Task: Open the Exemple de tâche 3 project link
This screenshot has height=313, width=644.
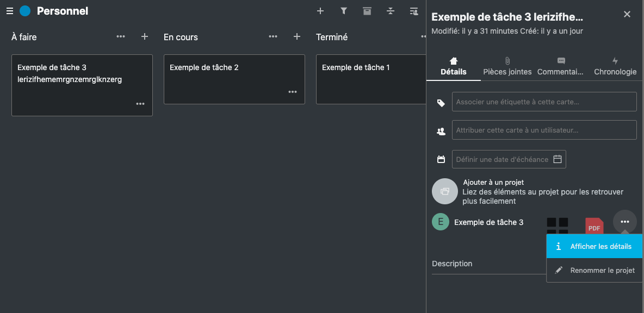Action: point(489,222)
